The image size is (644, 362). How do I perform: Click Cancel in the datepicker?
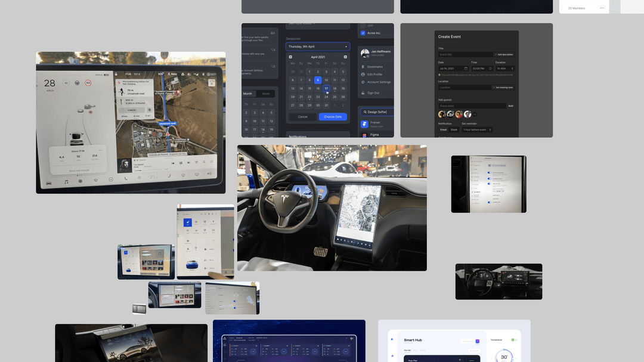point(303,117)
